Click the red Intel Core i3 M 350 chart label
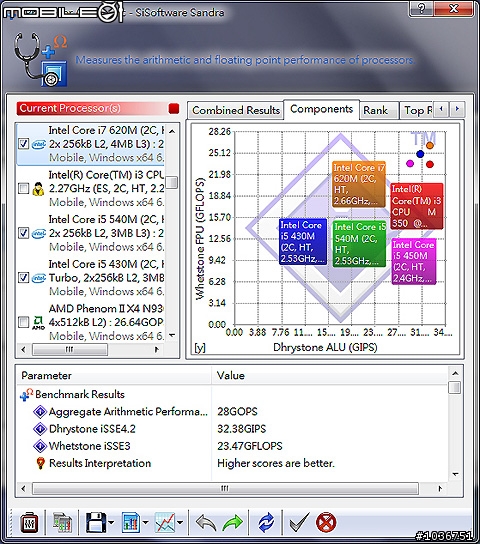Screen dimensions: 480x544 point(417,206)
